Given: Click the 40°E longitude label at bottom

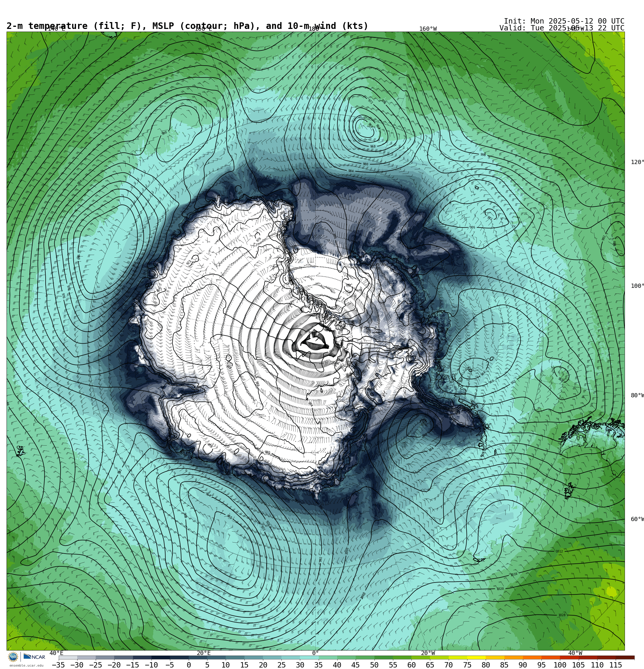Looking at the screenshot, I should [x=56, y=653].
